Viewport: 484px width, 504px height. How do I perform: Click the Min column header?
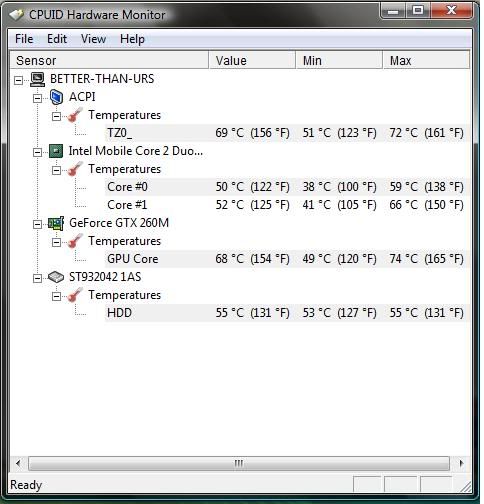point(339,60)
